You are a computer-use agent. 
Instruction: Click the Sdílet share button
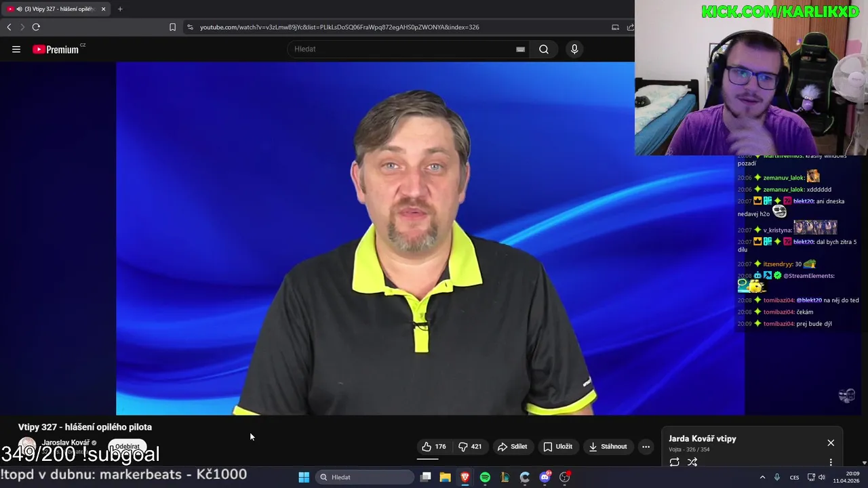tap(512, 447)
